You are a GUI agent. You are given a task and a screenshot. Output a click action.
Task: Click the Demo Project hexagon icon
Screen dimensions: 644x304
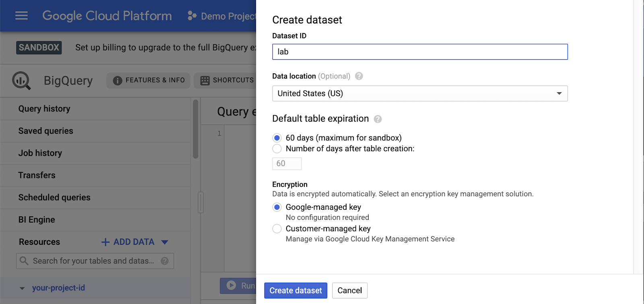192,16
